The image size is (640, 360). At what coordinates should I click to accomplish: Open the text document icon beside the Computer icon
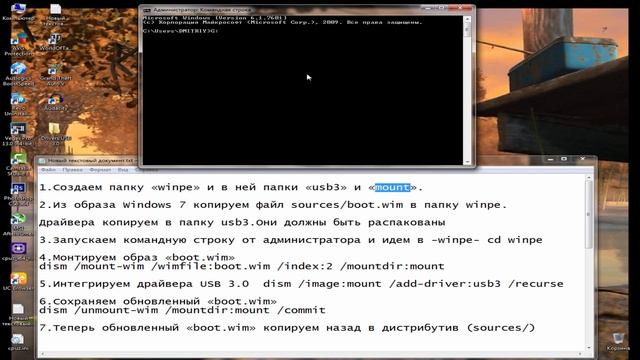pos(56,13)
